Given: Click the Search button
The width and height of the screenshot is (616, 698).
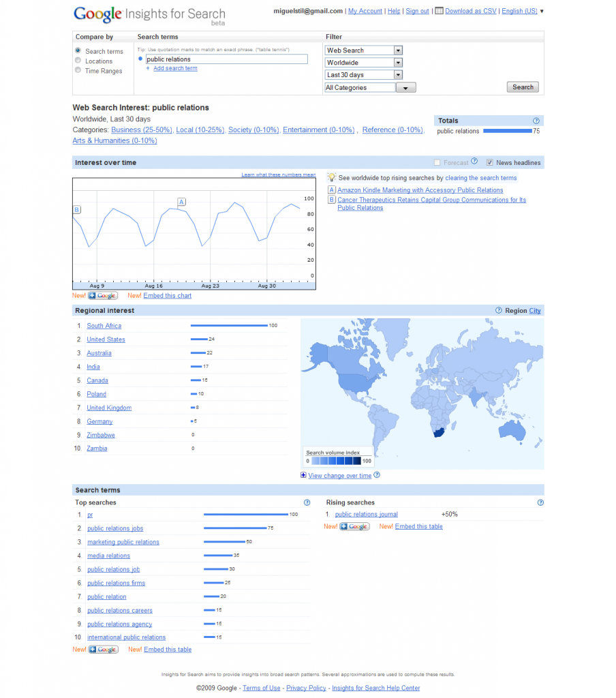Looking at the screenshot, I should [523, 87].
